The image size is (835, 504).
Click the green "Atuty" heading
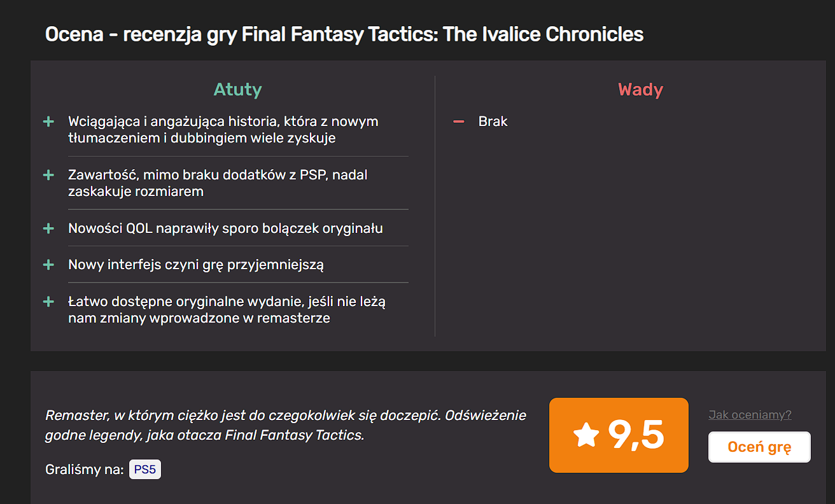pos(237,90)
